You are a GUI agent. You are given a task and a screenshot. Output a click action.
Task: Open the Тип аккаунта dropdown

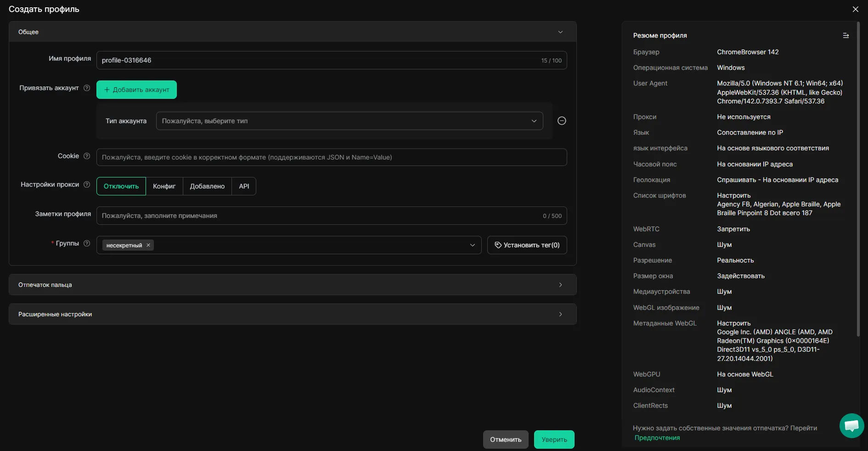pos(349,121)
